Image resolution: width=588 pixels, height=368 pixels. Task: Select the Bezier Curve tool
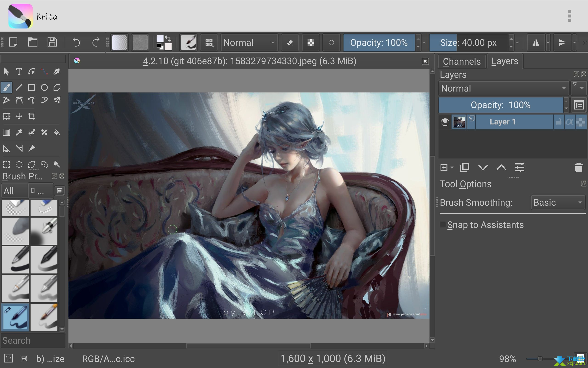(19, 100)
